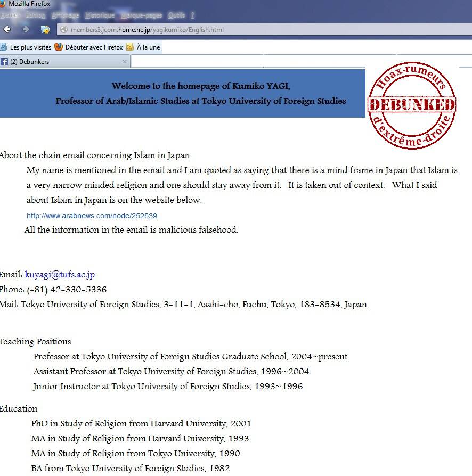Click 'Junior Instructor at Tokyo University' line

[168, 386]
